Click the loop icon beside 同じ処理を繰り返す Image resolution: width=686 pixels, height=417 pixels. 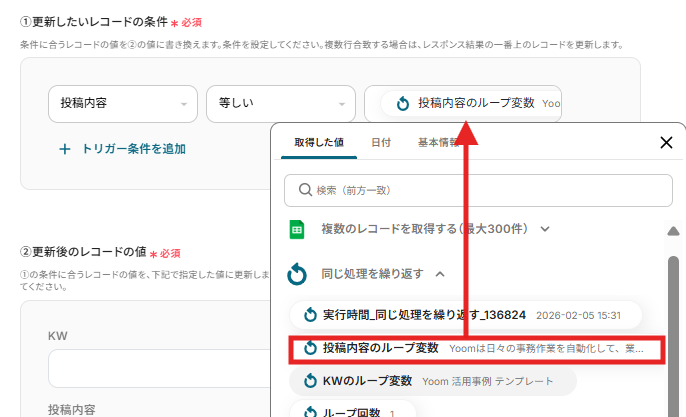click(297, 274)
